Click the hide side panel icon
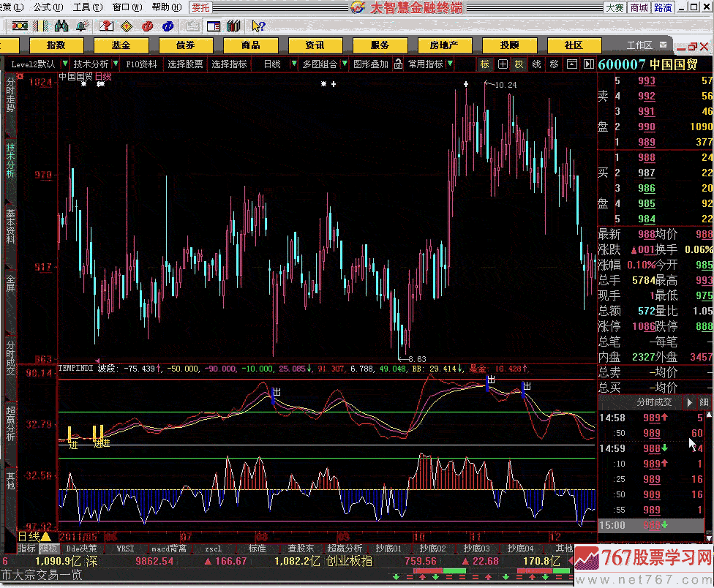The width and height of the screenshot is (714, 588). (x=588, y=64)
